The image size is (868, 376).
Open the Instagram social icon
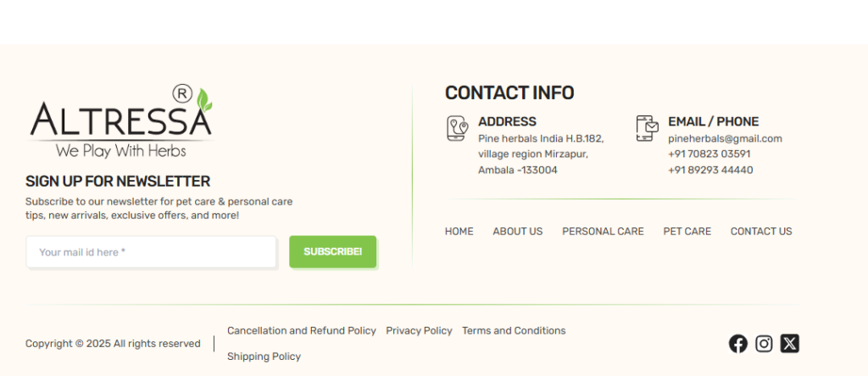(764, 344)
